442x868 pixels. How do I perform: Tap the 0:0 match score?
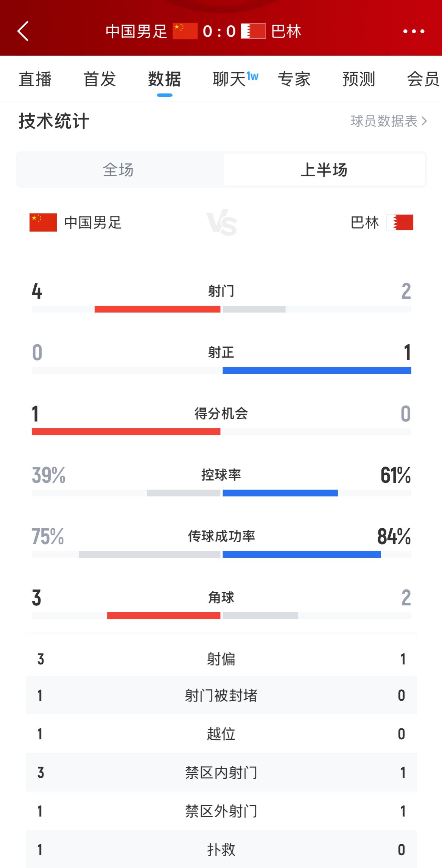click(219, 31)
